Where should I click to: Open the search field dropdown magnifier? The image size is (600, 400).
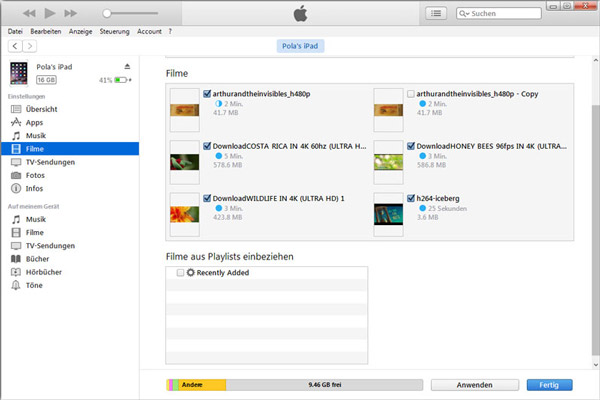point(463,15)
